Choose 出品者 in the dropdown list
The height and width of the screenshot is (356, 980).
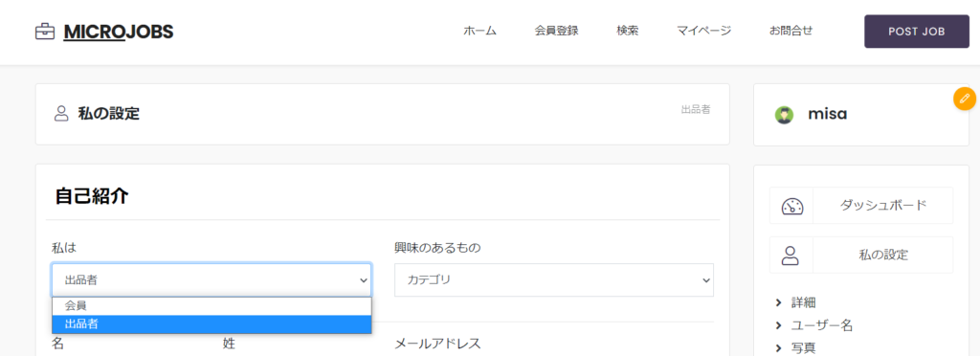212,324
